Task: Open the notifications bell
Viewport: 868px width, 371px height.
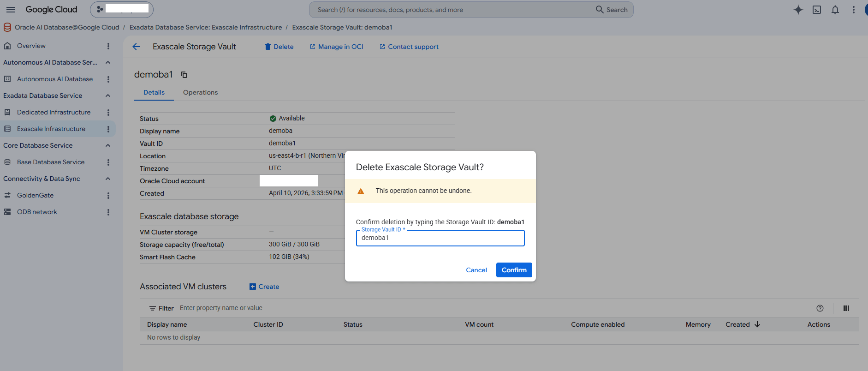Action: [835, 10]
